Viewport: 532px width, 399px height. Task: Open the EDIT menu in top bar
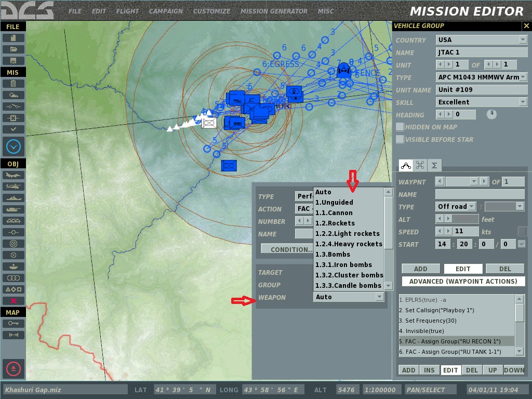(99, 11)
